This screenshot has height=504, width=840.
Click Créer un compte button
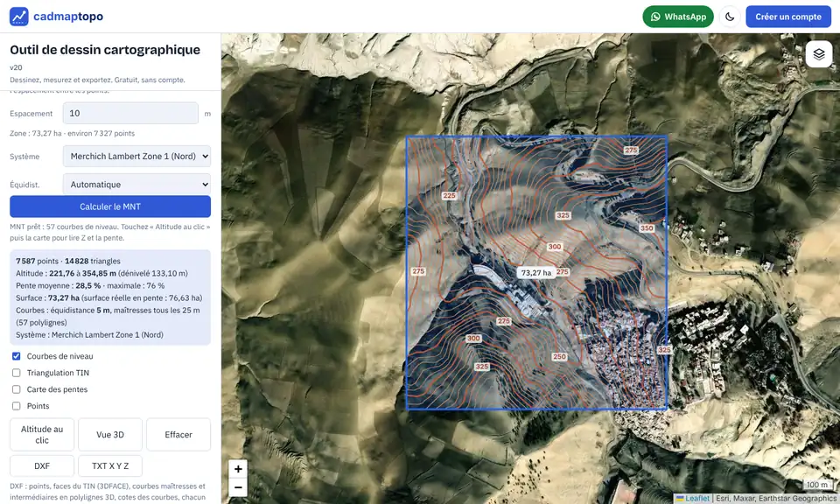(788, 17)
